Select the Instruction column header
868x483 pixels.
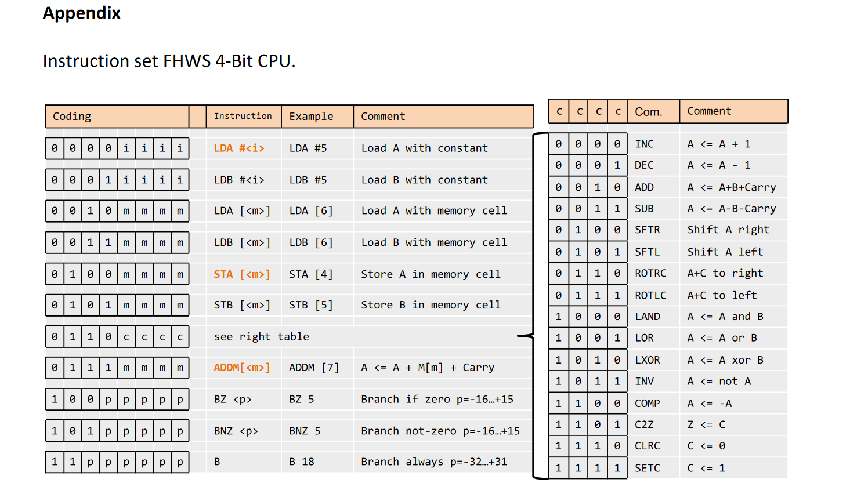coord(243,116)
